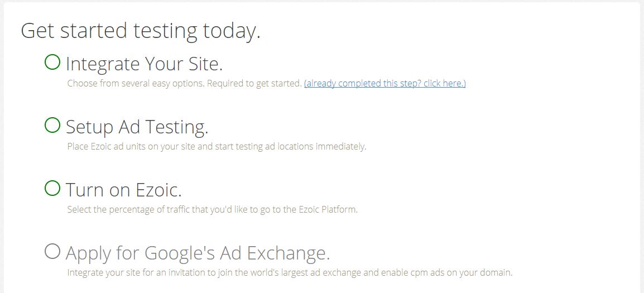The image size is (644, 293).
Task: Click the 'start testing ad locations immediately' phrase
Action: (x=293, y=146)
